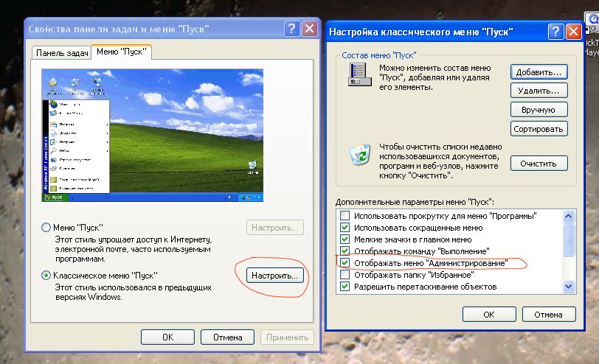Close the Свойства панели задач window
Image resolution: width=599 pixels, height=364 pixels.
309,29
